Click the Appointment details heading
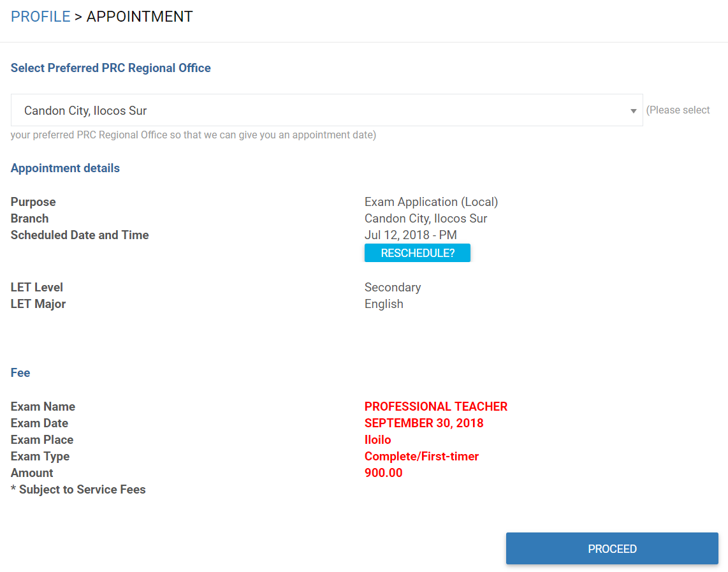Viewport: 728px width, 572px height. (x=65, y=168)
